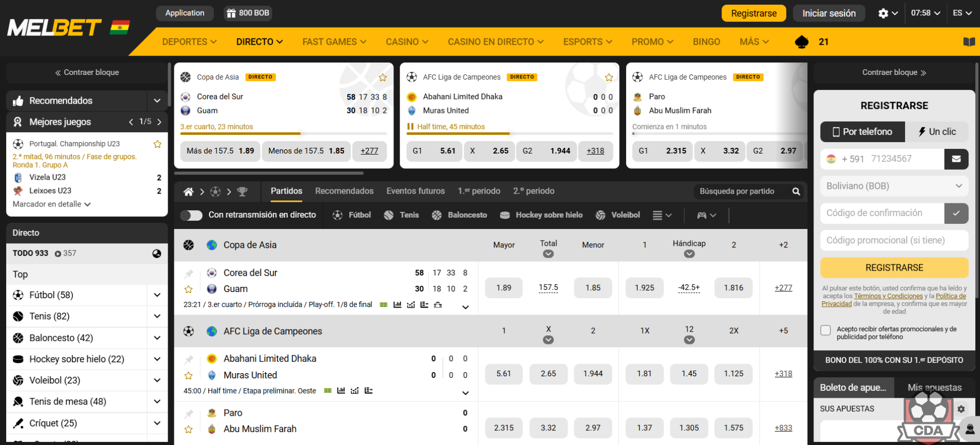Open Términos y Condiciones link
980x445 pixels.
click(x=888, y=296)
